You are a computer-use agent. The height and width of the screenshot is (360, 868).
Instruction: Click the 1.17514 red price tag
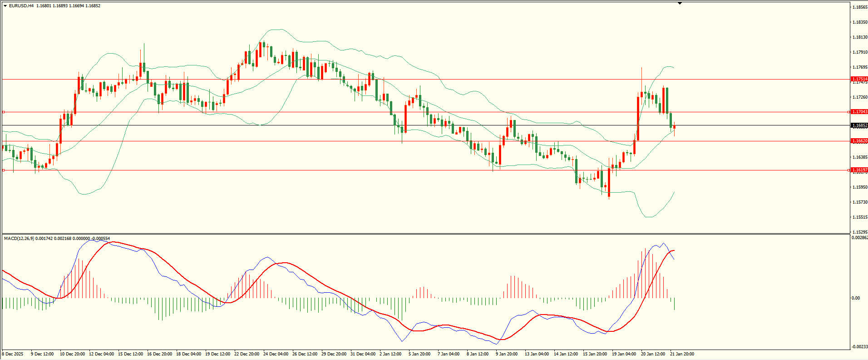(x=859, y=79)
